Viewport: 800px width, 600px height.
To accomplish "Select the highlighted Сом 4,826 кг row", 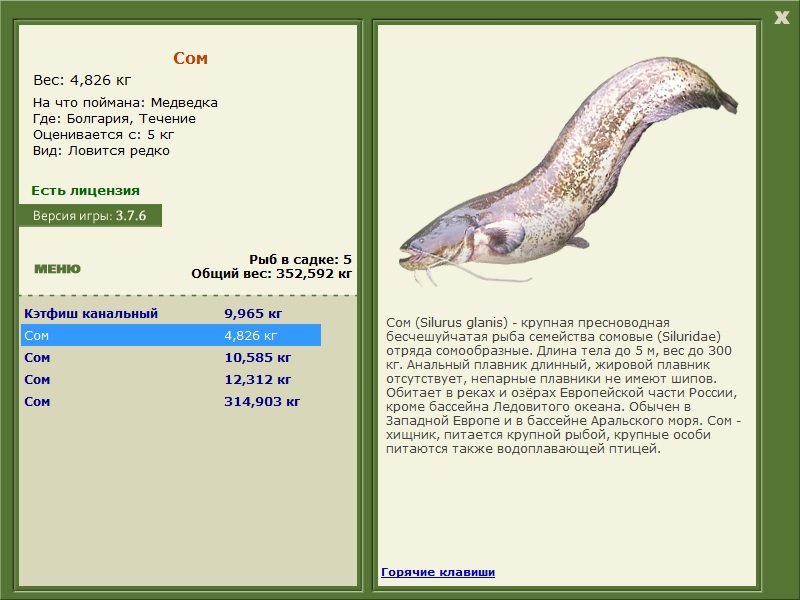I will tap(171, 335).
